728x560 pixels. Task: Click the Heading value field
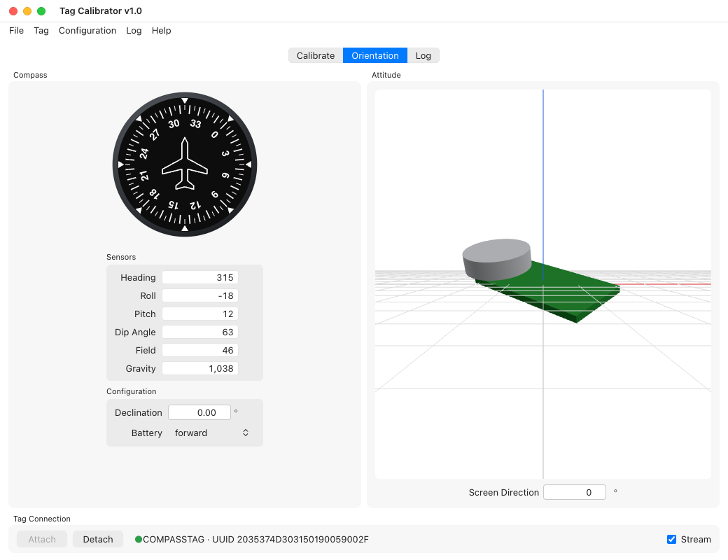click(x=200, y=277)
